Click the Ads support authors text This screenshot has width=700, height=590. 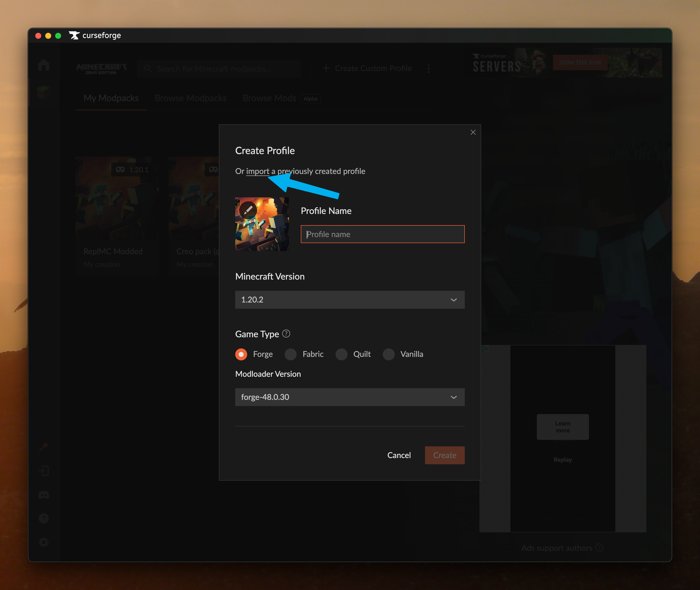pyautogui.click(x=557, y=548)
